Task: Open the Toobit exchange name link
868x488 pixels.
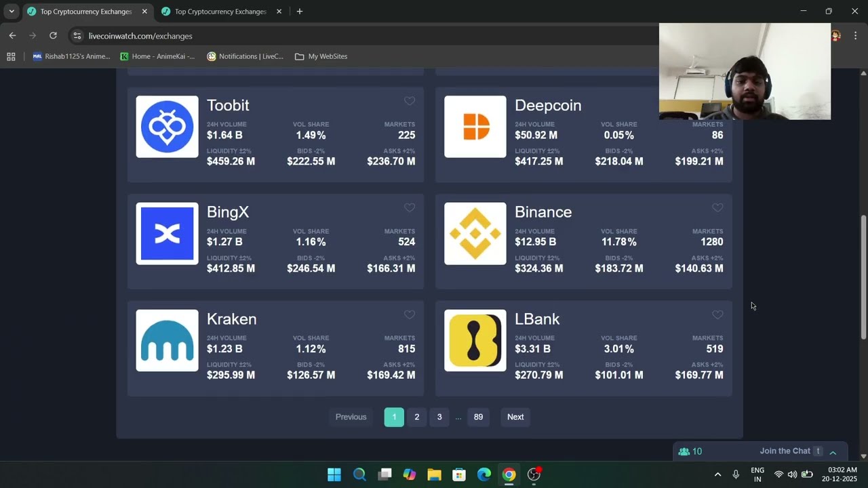Action: tap(228, 105)
